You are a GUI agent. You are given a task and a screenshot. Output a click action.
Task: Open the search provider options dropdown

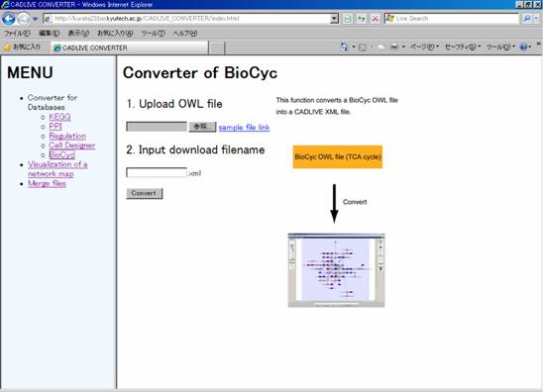point(536,19)
